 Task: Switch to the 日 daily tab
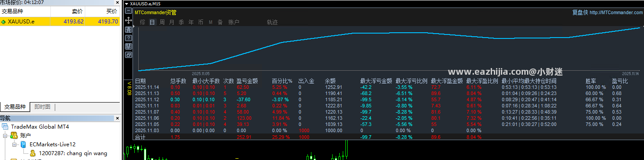152,22
